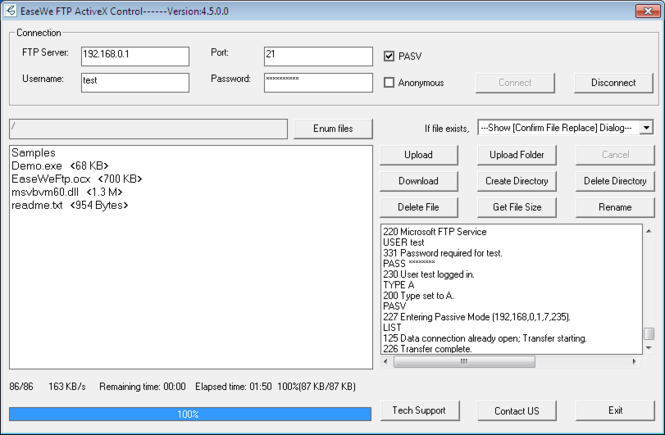Click the '125 Data connection already open' line
665x435 pixels.
[x=485, y=338]
